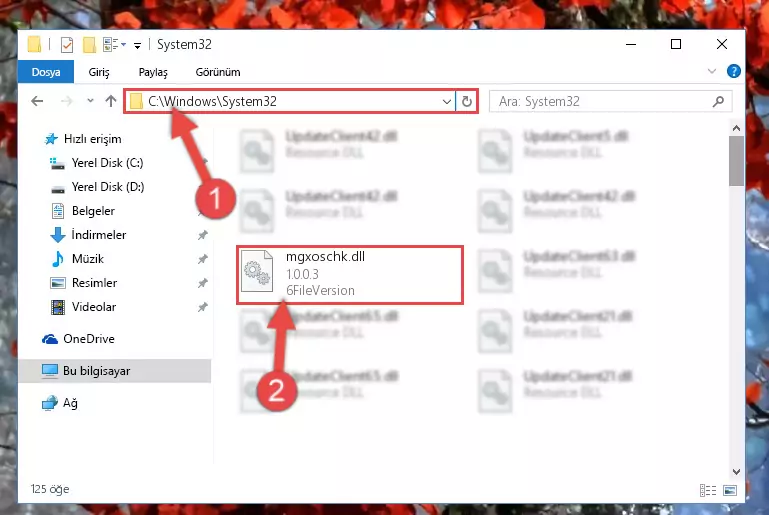Open the recent locations dropdown arrow
Screen dimensions: 769x515
[x=90, y=101]
